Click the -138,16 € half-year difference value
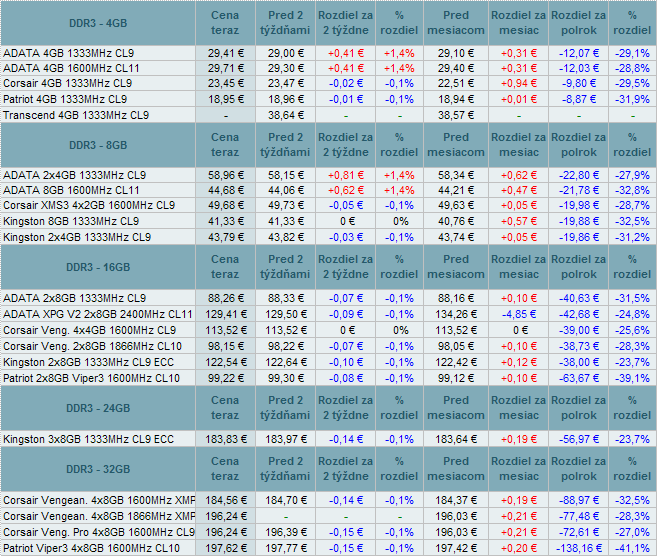This screenshot has height=556, width=657. pyautogui.click(x=579, y=548)
